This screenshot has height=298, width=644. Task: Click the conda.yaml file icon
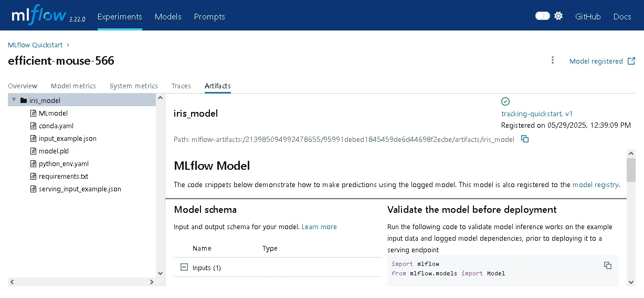(x=34, y=126)
